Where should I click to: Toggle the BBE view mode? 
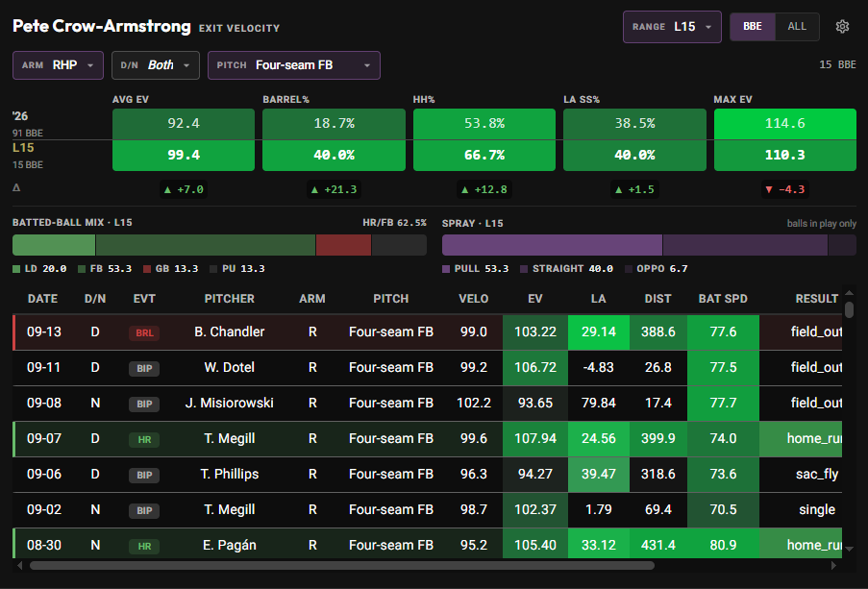753,27
